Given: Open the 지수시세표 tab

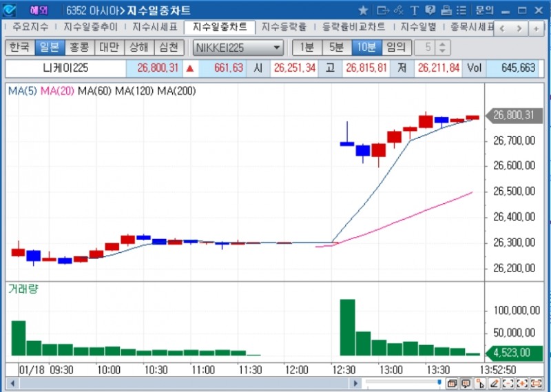Looking at the screenshot, I should [x=155, y=27].
